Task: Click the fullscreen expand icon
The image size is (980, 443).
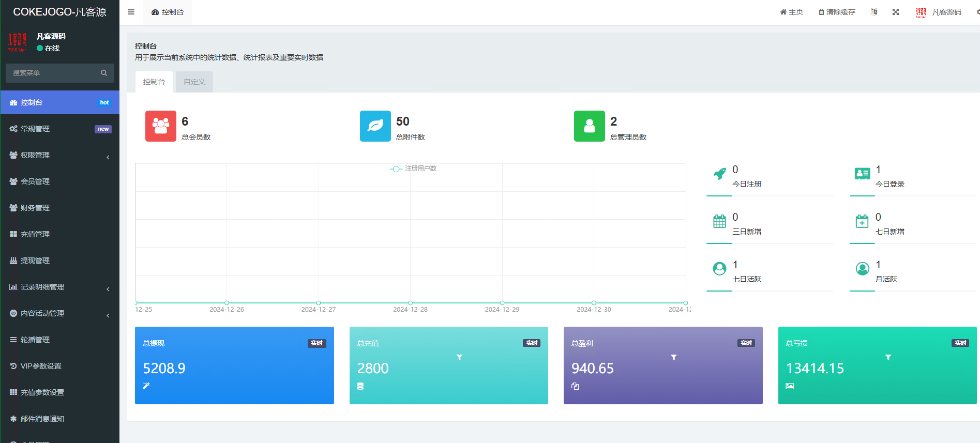Action: (896, 12)
